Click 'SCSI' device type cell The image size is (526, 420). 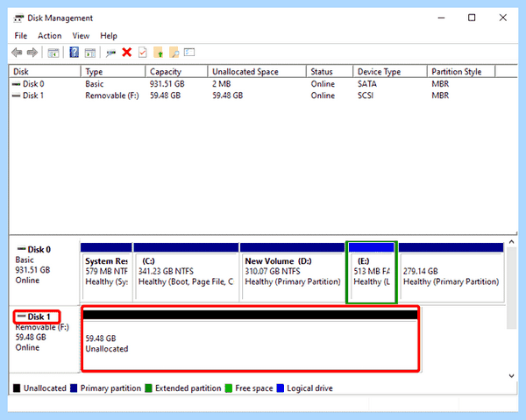coord(366,96)
